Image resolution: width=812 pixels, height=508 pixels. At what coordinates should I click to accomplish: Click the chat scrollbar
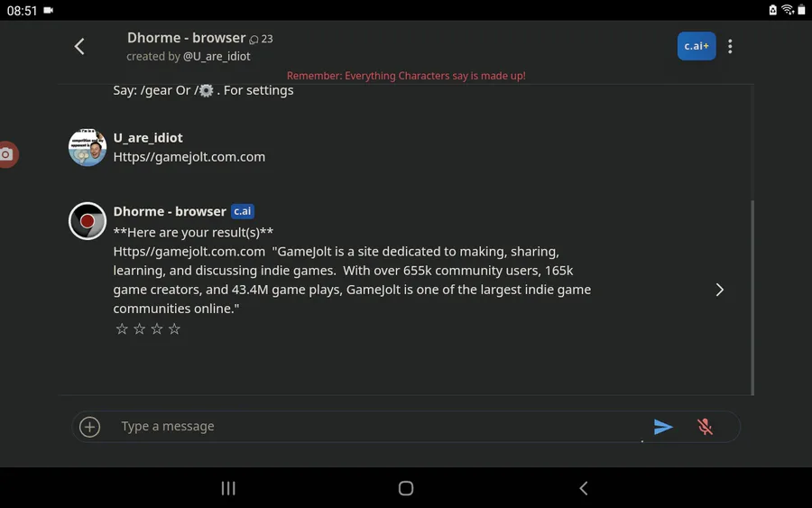click(752, 298)
